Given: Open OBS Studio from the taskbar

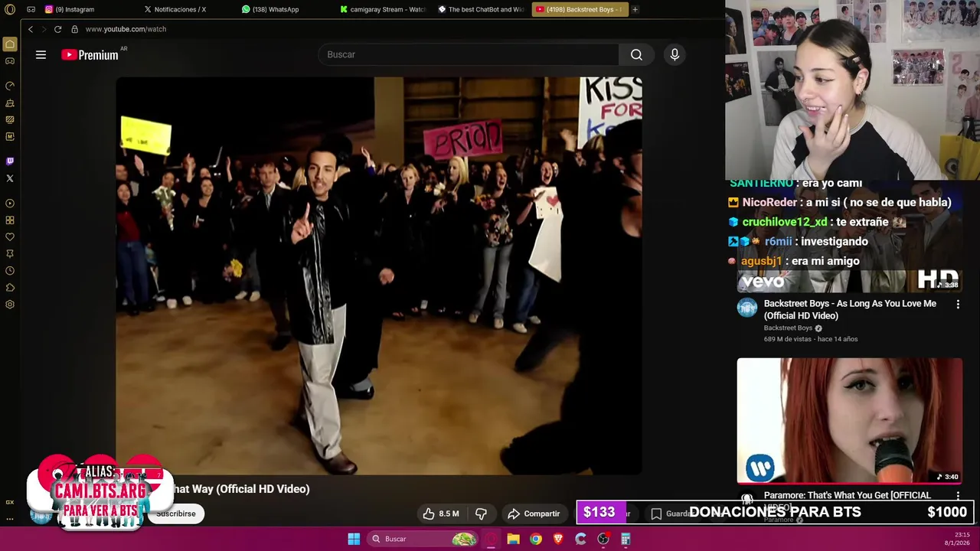Looking at the screenshot, I should tap(603, 539).
